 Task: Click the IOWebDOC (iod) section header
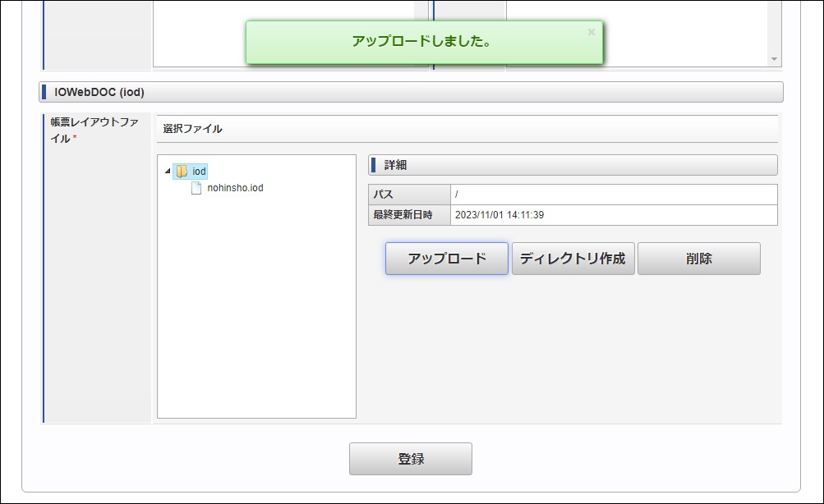(x=411, y=92)
